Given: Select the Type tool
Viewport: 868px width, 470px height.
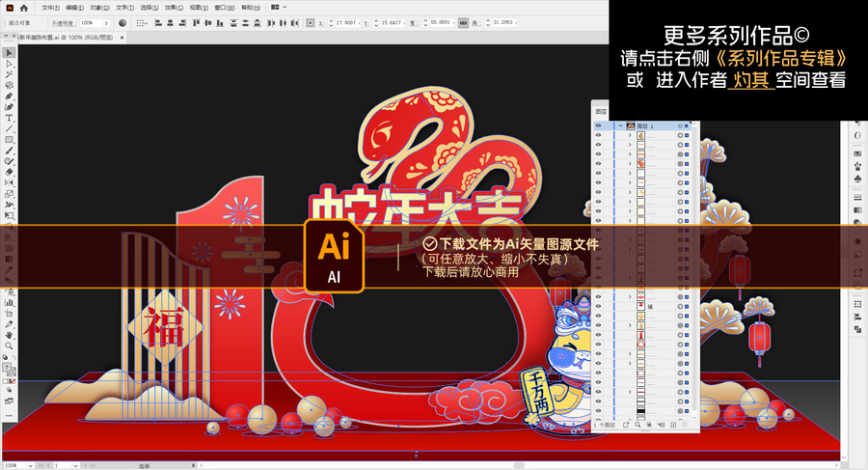Looking at the screenshot, I should tap(9, 118).
